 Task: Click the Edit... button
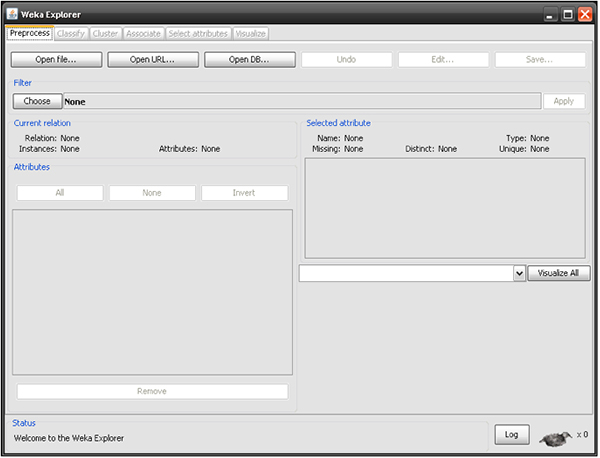443,60
